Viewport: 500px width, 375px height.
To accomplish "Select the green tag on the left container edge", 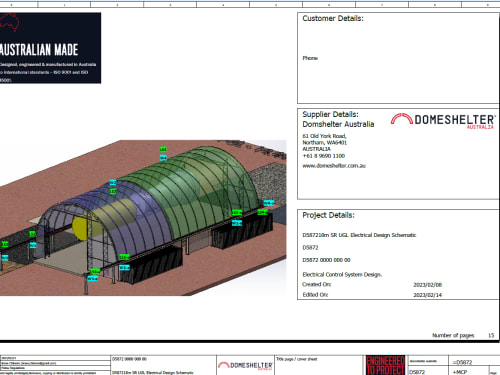I will [x=5, y=244].
